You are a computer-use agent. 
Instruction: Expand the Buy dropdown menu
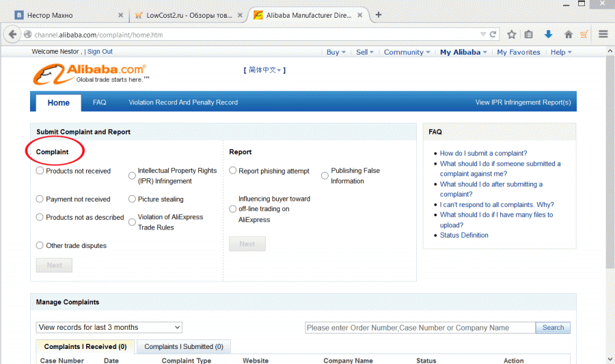[336, 52]
